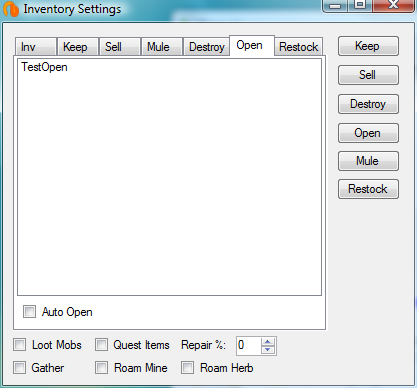This screenshot has width=417, height=388.
Task: Check the Quest Items option
Action: pos(101,345)
